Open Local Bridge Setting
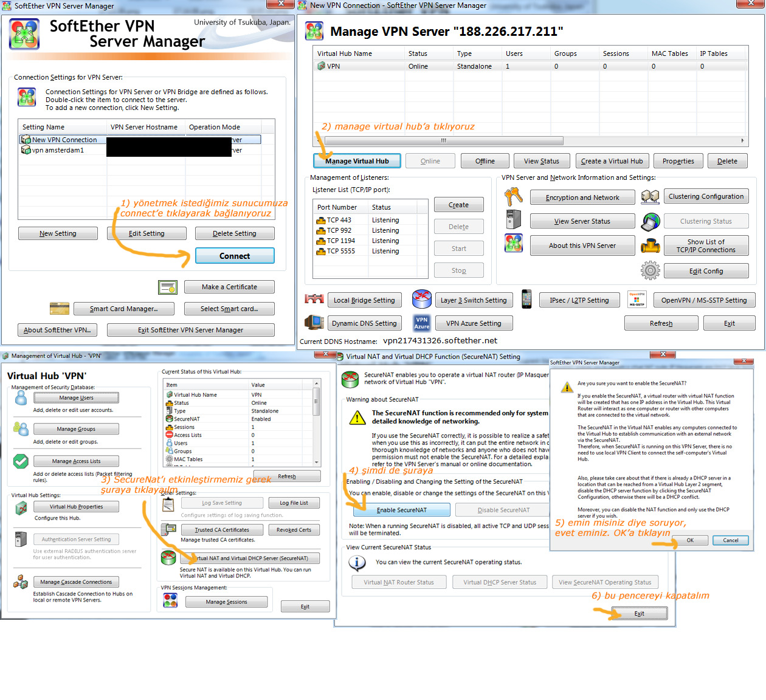766x700 pixels. 364,300
